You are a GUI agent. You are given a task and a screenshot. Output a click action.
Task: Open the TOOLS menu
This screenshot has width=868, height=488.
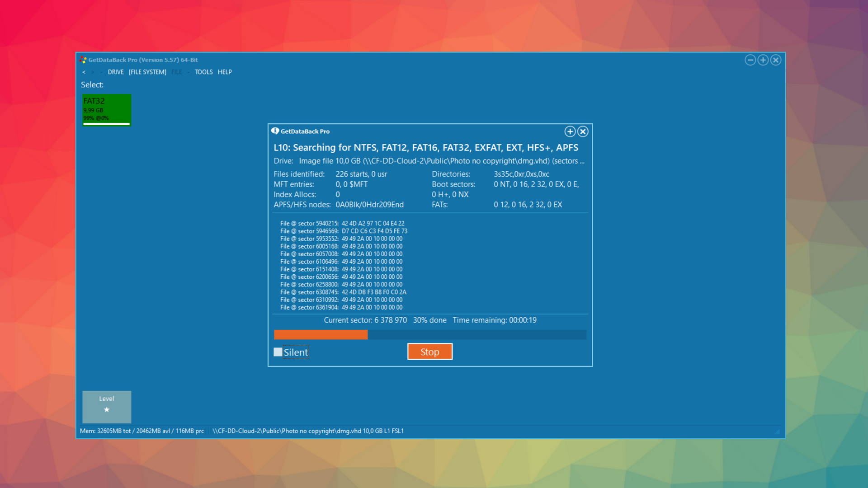(x=204, y=72)
